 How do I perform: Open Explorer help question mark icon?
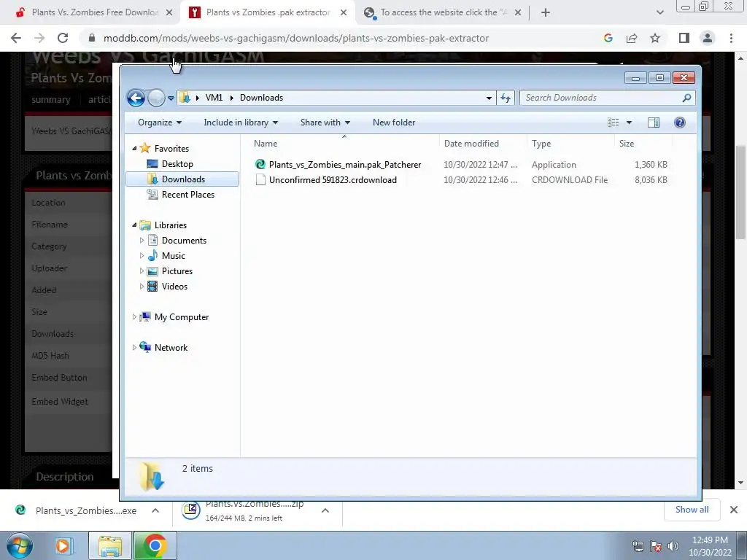(x=680, y=122)
